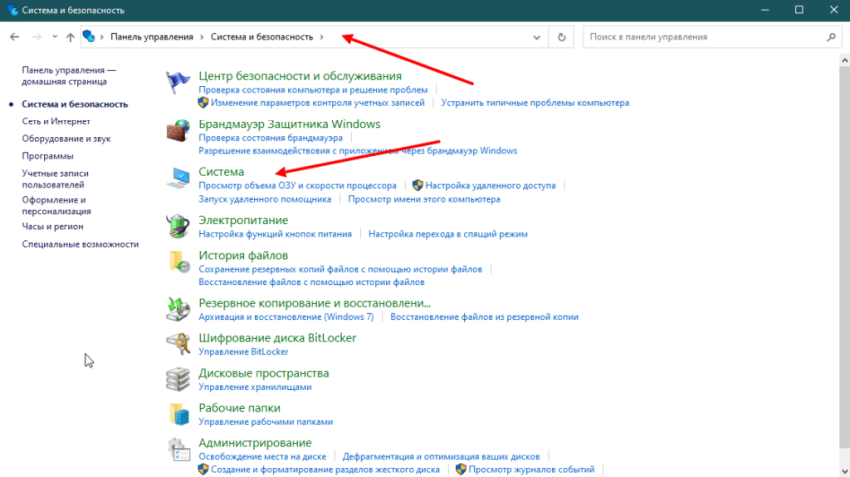
Task: Open История файлов heading
Action: tap(243, 255)
